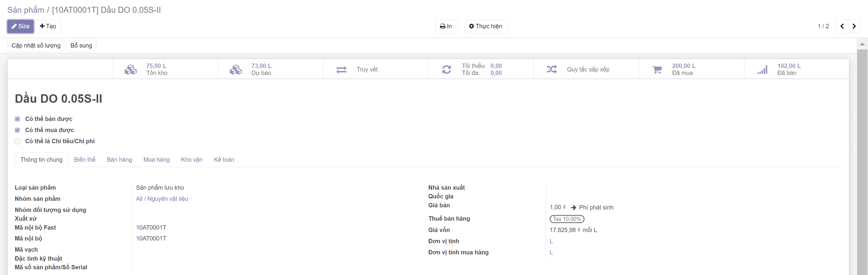Switch to the Kế toán tab

tap(224, 160)
